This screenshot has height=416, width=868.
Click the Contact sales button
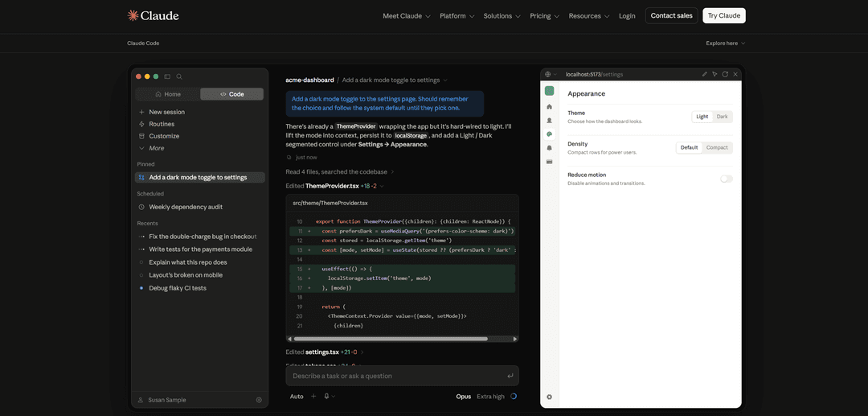[671, 15]
